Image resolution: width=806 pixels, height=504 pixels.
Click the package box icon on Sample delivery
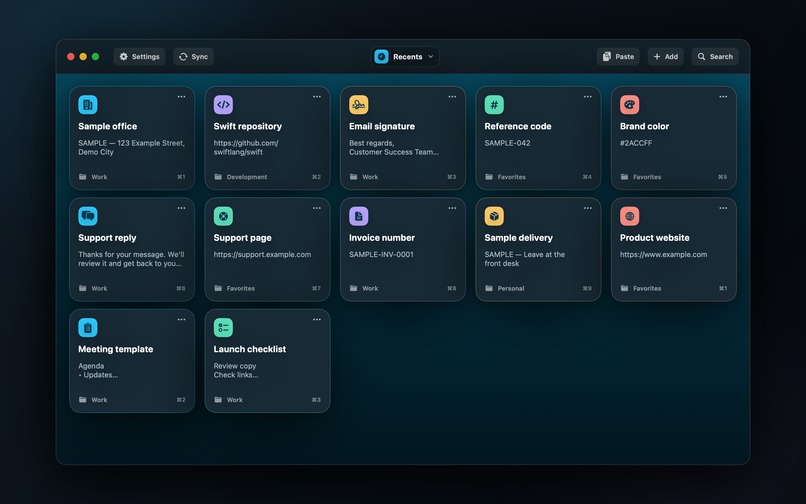[494, 217]
